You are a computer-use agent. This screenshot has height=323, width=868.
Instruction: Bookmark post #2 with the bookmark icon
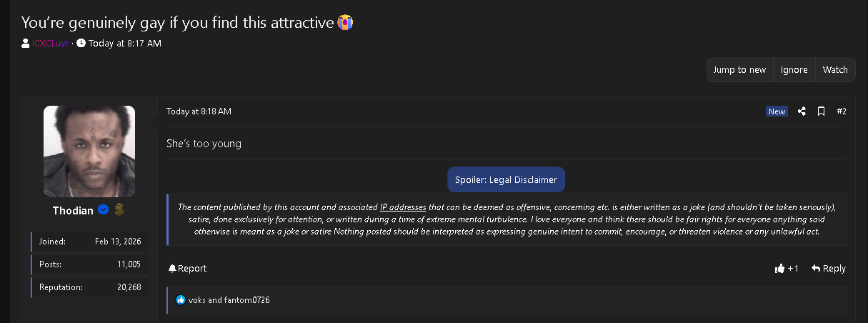[822, 111]
